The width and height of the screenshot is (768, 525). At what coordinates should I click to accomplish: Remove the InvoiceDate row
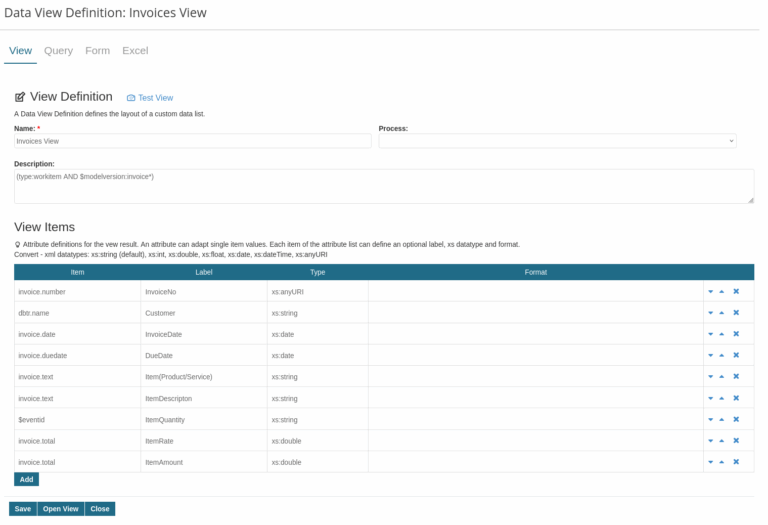[x=736, y=334]
